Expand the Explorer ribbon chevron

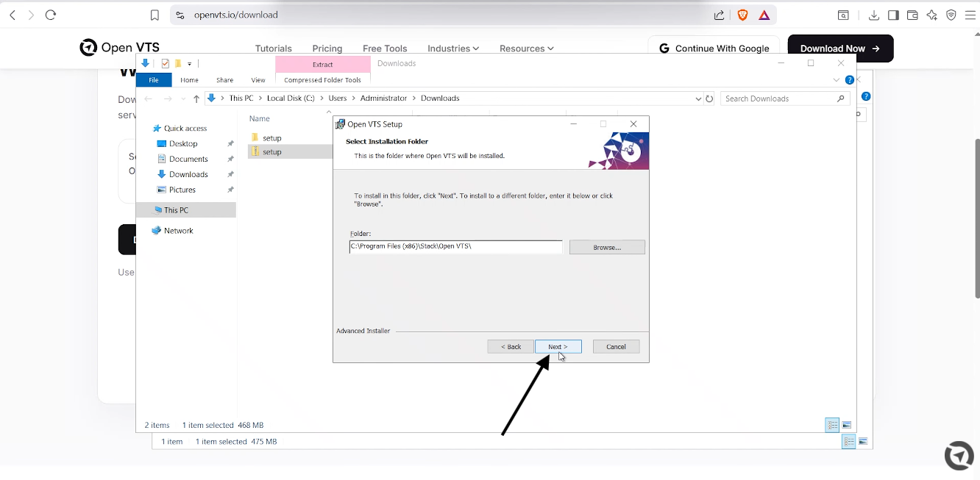837,80
